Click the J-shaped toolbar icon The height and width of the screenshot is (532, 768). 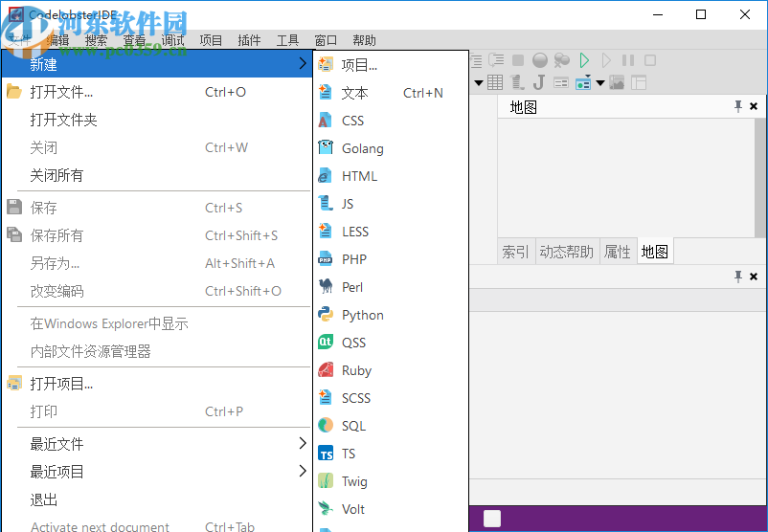tap(539, 82)
